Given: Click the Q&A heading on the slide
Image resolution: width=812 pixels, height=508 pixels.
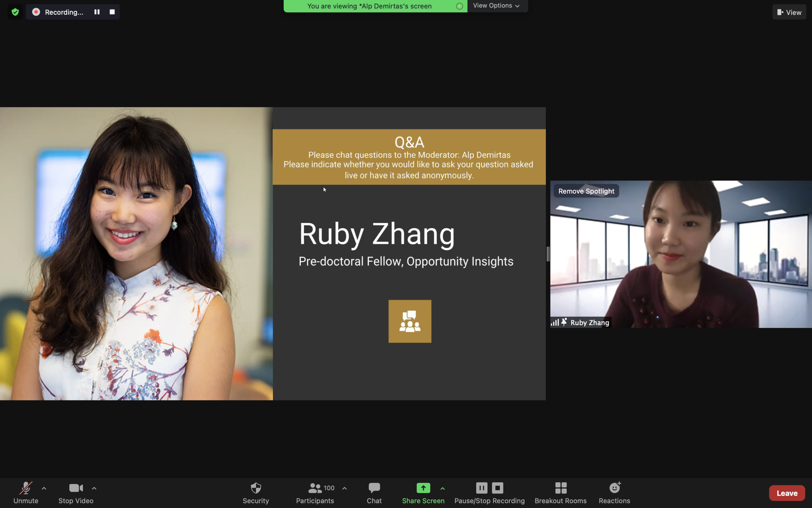Looking at the screenshot, I should pyautogui.click(x=409, y=142).
